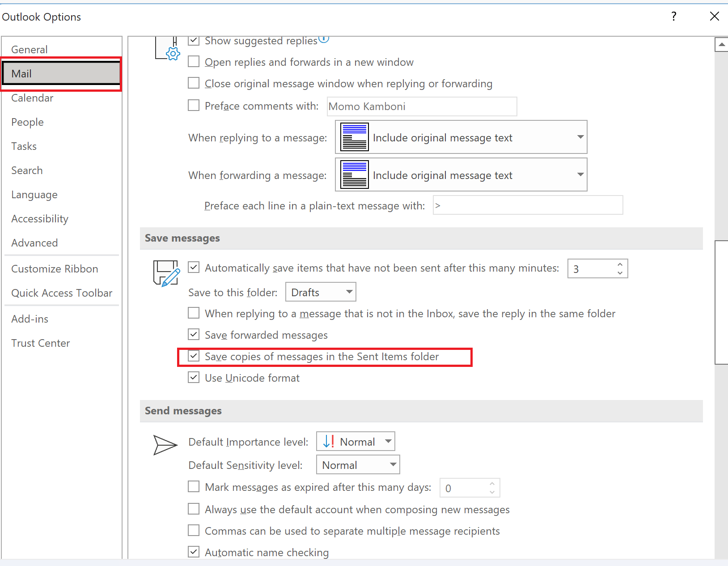Image resolution: width=728 pixels, height=566 pixels.
Task: Open the Default Importance level dropdown
Action: coord(356,441)
